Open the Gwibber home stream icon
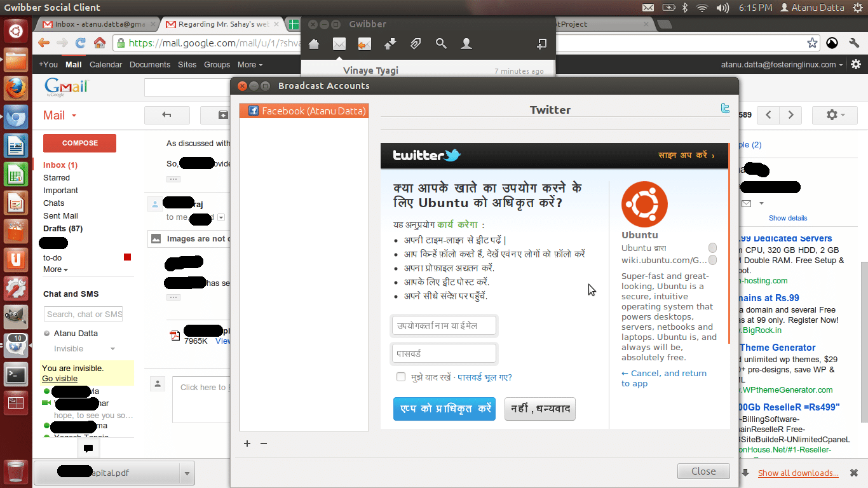 tap(313, 44)
